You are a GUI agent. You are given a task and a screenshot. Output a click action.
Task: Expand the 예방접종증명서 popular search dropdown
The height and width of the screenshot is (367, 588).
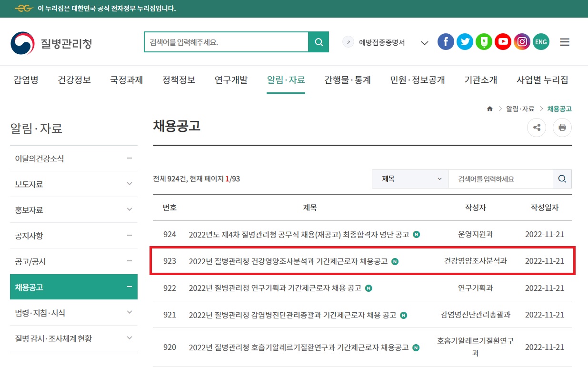(424, 43)
